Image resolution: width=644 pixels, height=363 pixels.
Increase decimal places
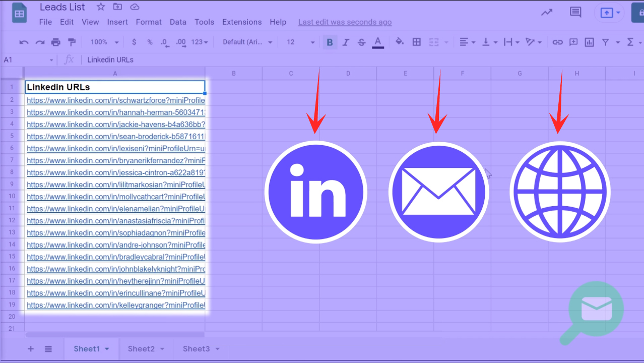(180, 42)
